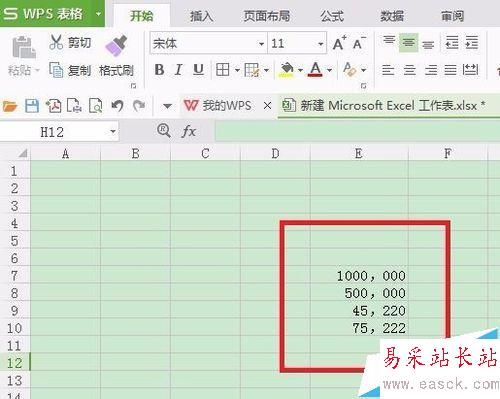Select row 7 header
Image resolution: width=500 pixels, height=399 pixels.
point(14,276)
